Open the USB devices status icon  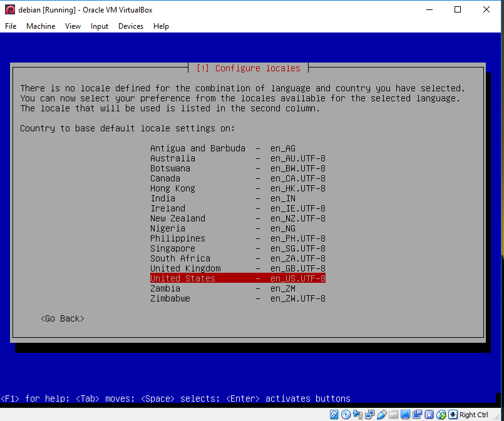coord(381,415)
